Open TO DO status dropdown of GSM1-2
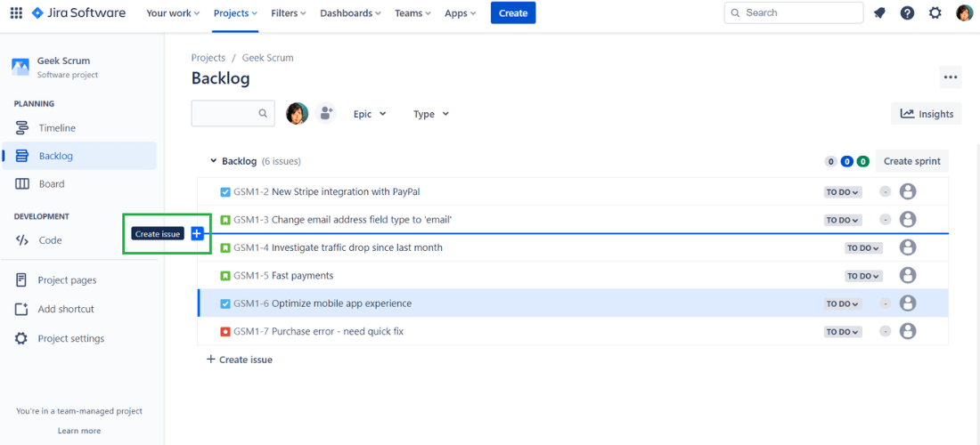 point(843,192)
